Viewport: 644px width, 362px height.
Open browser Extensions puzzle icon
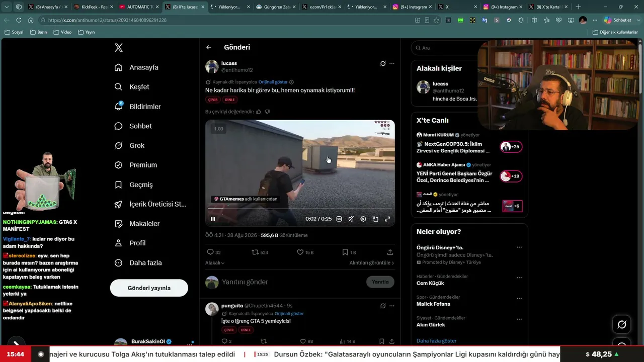[x=521, y=20]
